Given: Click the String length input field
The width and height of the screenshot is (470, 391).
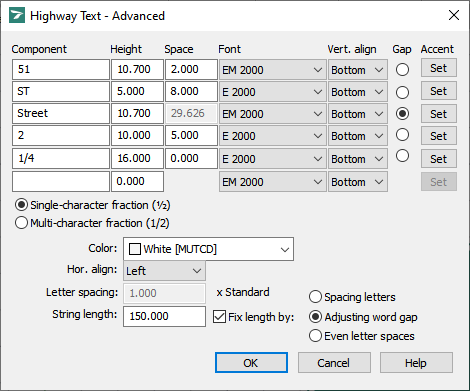Looking at the screenshot, I should coord(164,316).
